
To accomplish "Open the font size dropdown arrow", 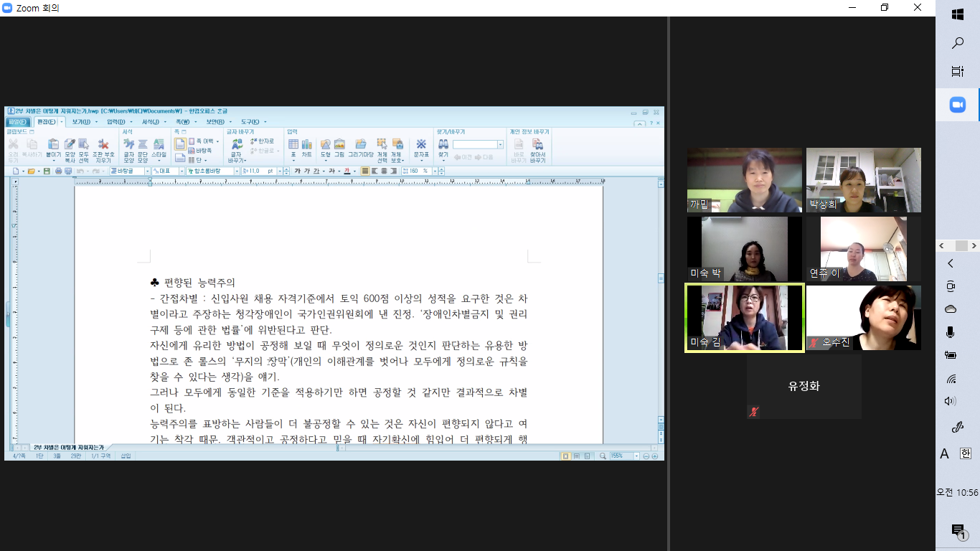I will click(280, 171).
